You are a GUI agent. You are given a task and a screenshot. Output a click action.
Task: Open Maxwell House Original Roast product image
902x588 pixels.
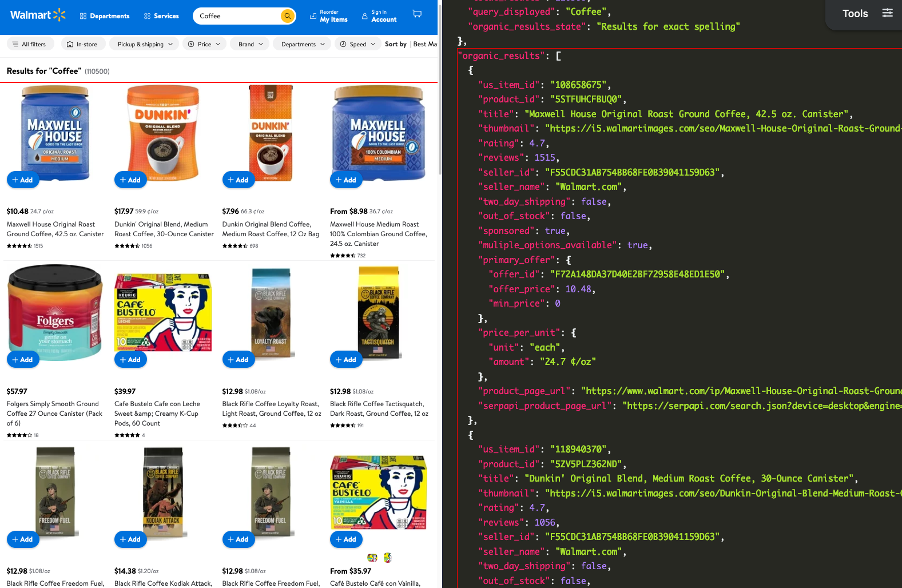click(x=55, y=133)
